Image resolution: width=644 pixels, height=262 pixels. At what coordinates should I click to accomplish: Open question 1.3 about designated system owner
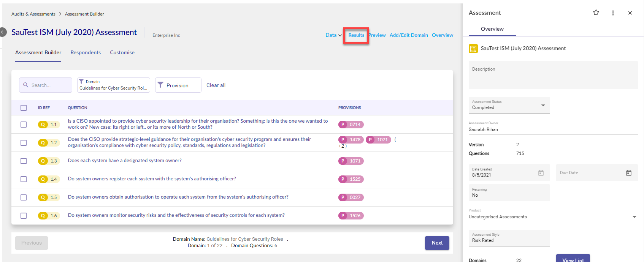click(125, 161)
